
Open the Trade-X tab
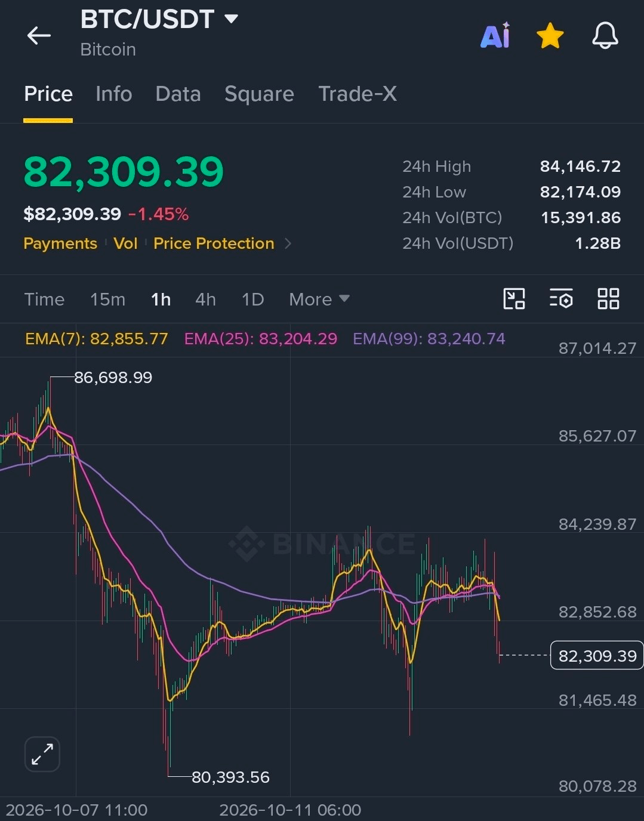click(358, 94)
